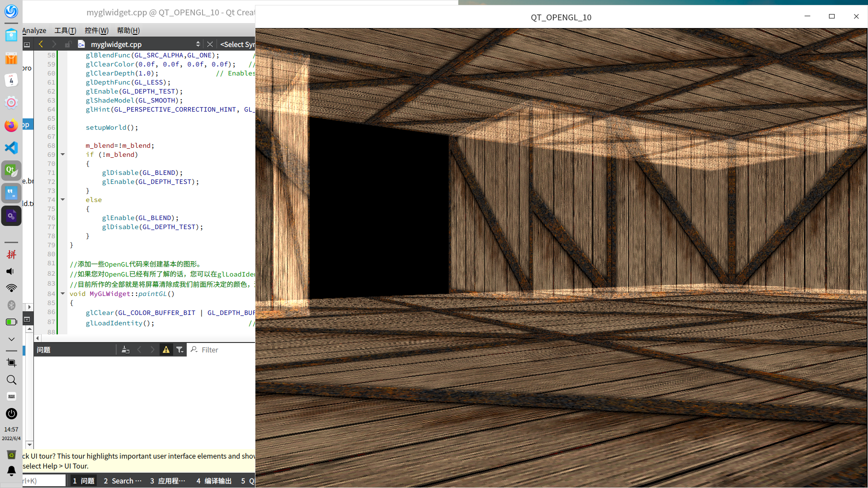Switch to the 编译输出 output pane
Screen dimensions: 868x488
[214, 481]
